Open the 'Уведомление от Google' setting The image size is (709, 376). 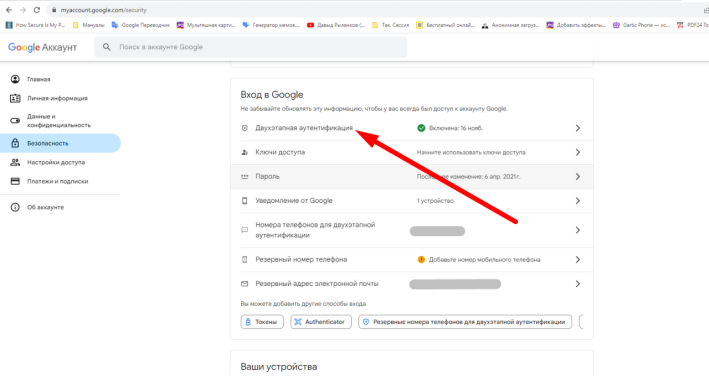coord(411,201)
